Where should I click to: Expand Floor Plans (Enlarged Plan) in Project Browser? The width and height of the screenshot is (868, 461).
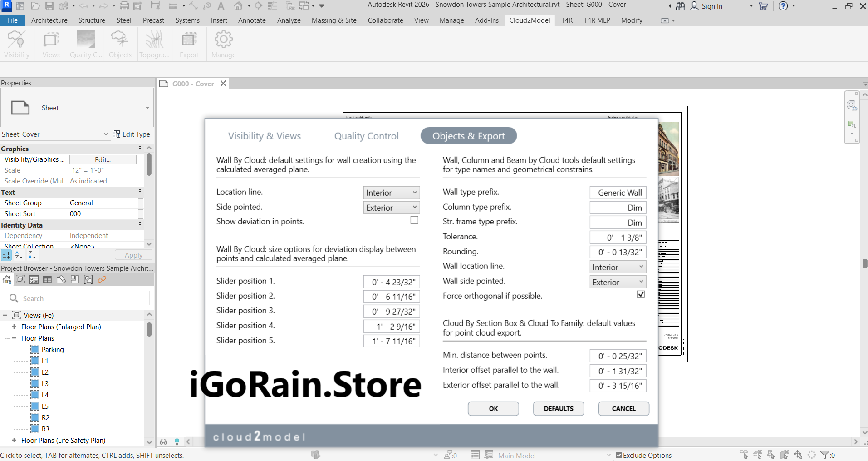click(14, 327)
